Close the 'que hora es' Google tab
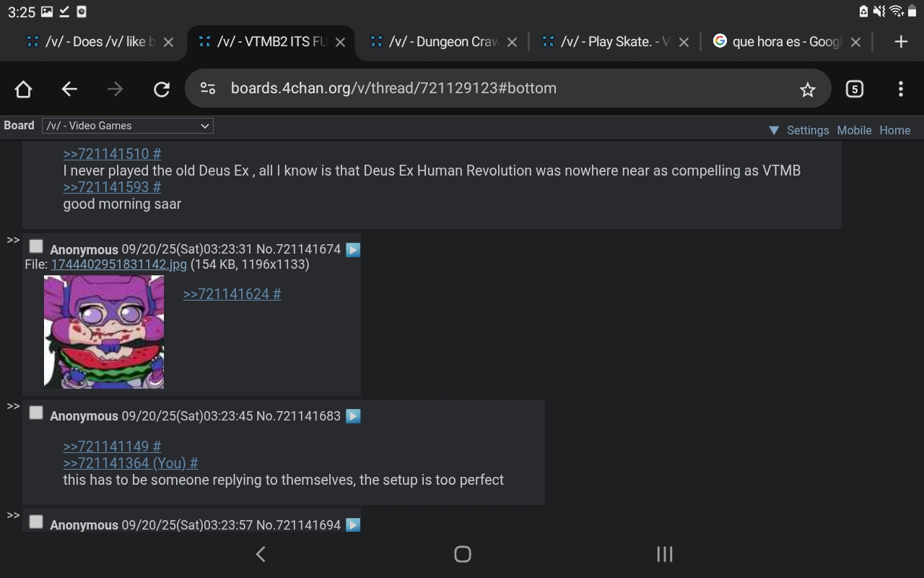This screenshot has width=924, height=578. pyautogui.click(x=855, y=42)
